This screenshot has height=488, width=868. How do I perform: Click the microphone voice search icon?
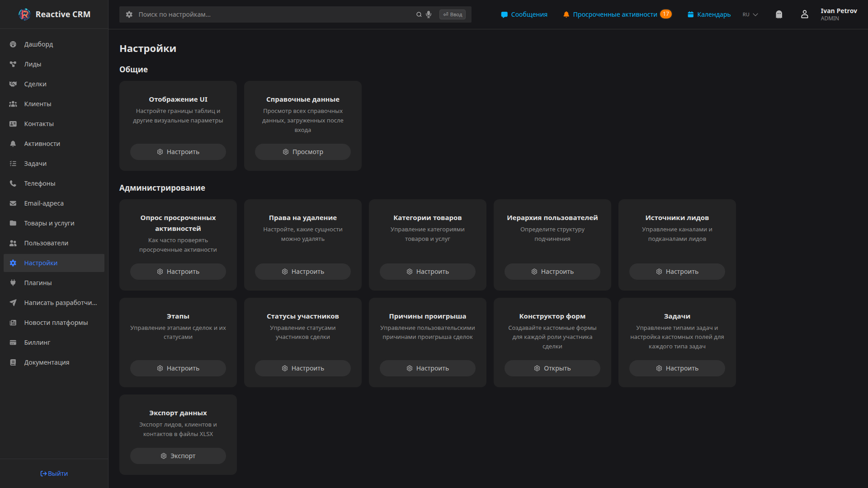(x=429, y=14)
